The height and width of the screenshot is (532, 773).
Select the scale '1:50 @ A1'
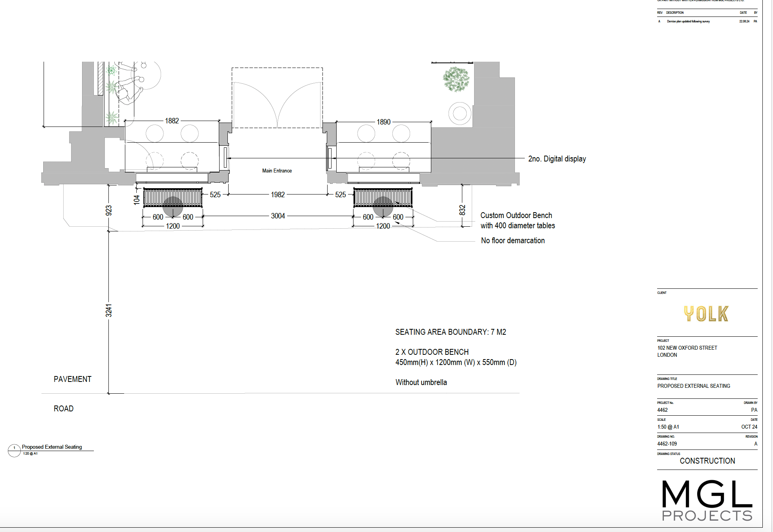coord(668,427)
